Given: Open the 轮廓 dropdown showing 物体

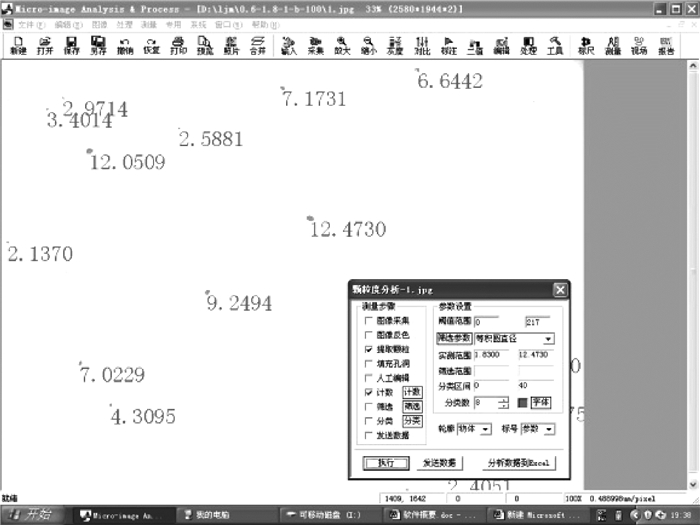Looking at the screenshot, I should [486, 429].
